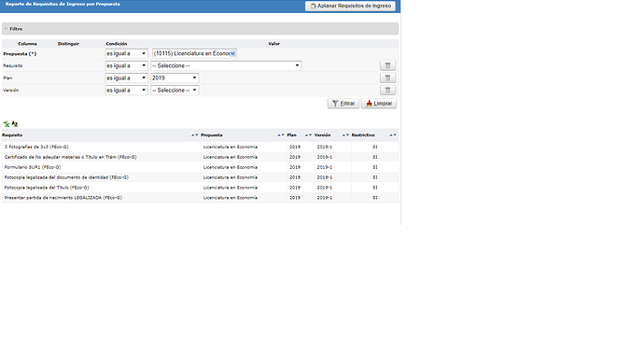Sort by the Requisito column arrows
Image resolution: width=644 pixels, height=350 pixels.
pos(195,135)
